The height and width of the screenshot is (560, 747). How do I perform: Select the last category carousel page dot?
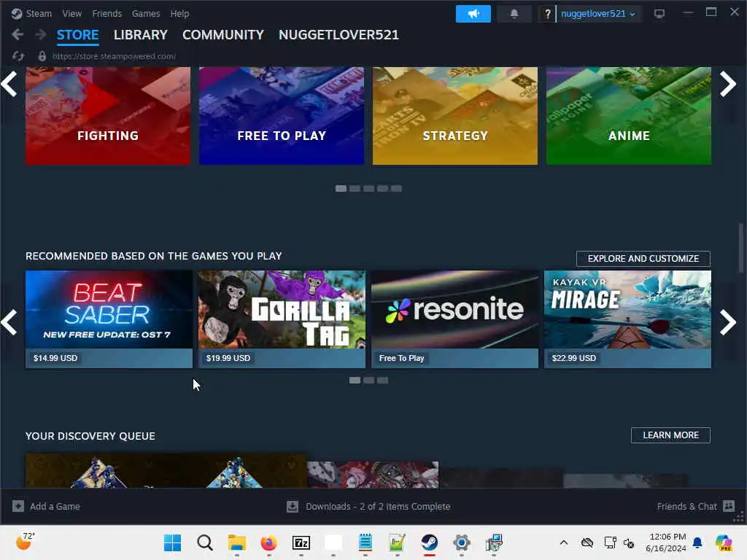[396, 189]
